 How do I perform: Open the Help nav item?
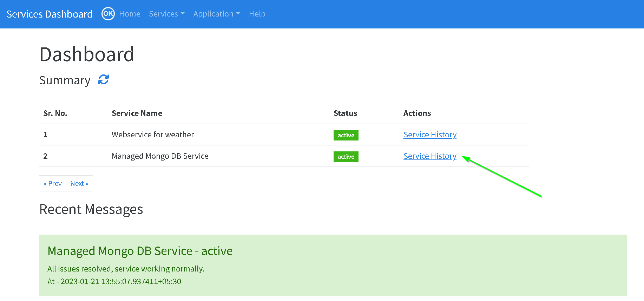(x=257, y=14)
